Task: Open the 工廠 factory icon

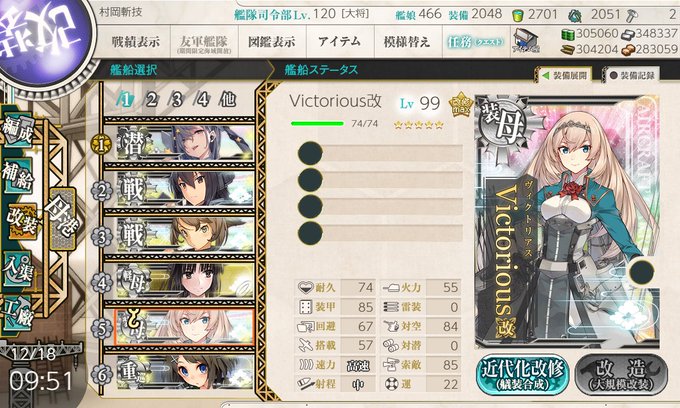Action: 18,313
